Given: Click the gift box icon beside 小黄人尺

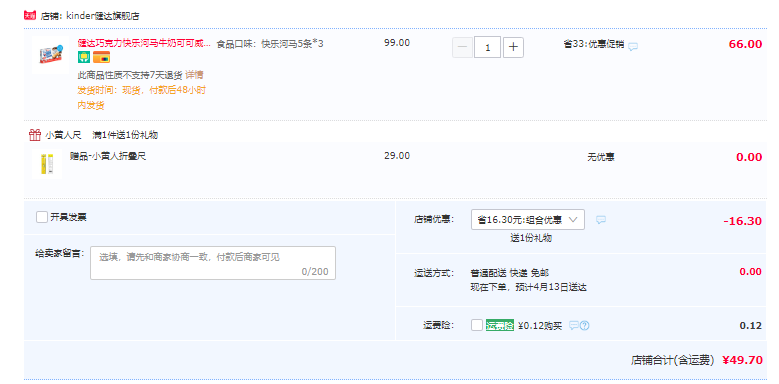Looking at the screenshot, I should pos(35,135).
